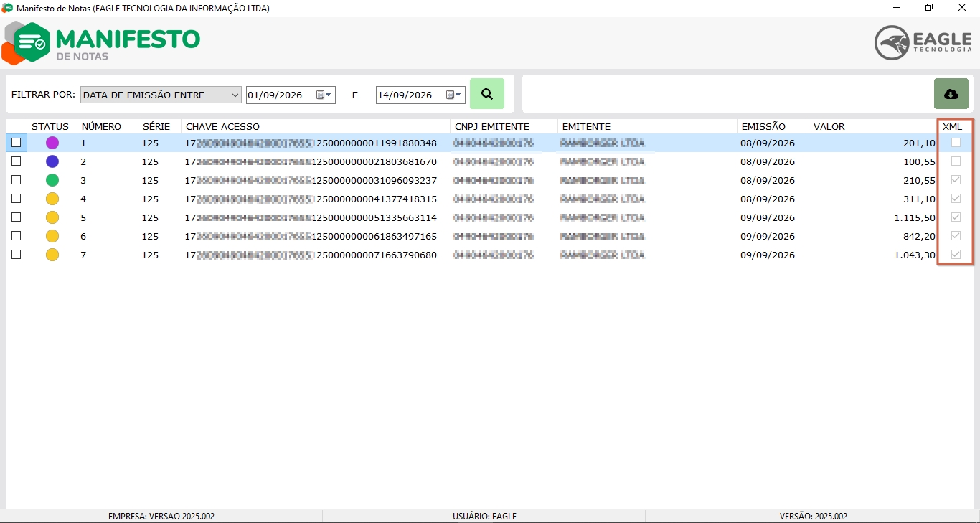Viewport: 980px width, 523px height.
Task: Click the EMISSÃO column header
Action: [773, 126]
